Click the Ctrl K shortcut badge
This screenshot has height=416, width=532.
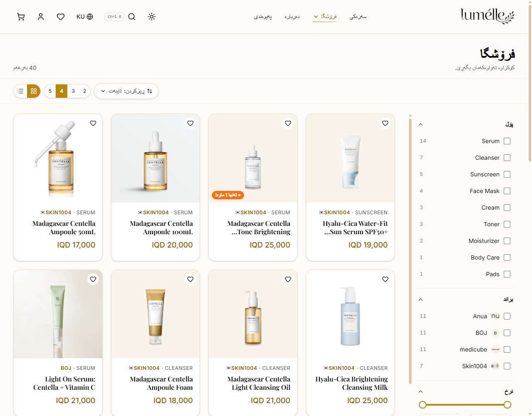pyautogui.click(x=114, y=17)
